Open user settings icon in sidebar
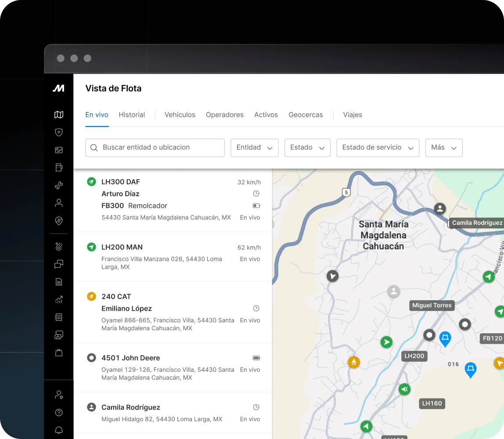 59,395
